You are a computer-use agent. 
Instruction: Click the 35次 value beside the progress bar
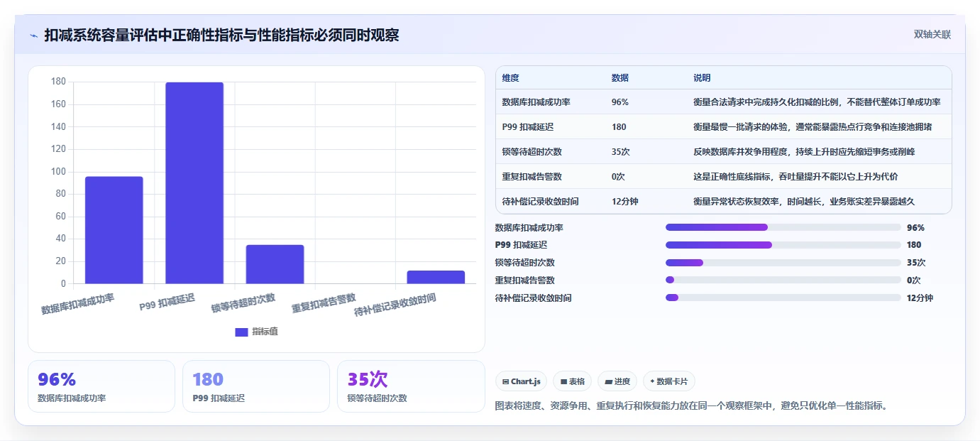click(916, 263)
